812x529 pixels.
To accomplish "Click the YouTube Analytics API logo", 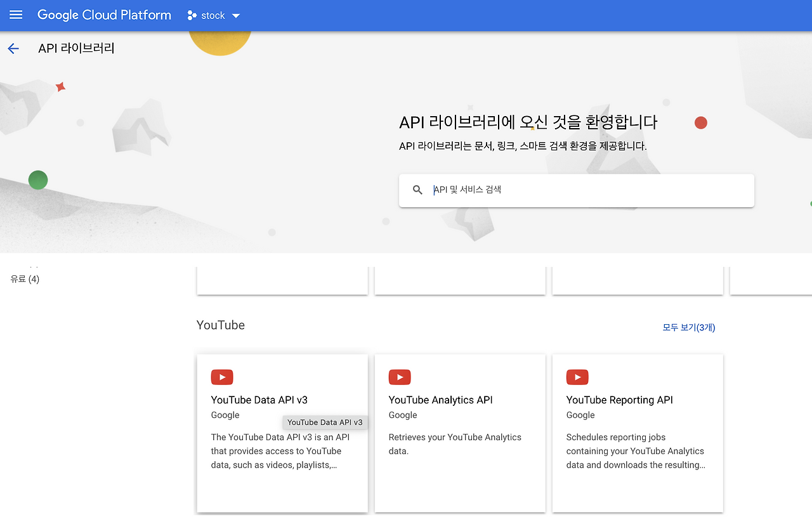I will coord(400,377).
